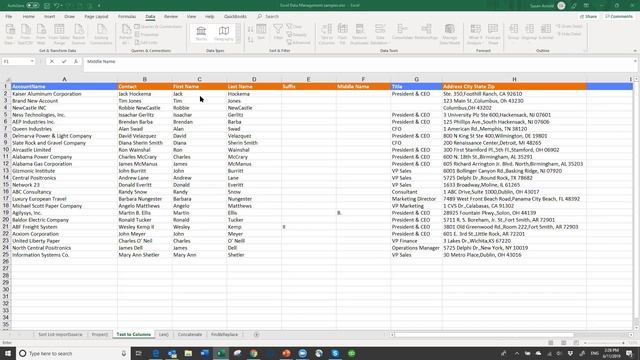640x360 pixels.
Task: Open Skype from the taskbar
Action: coord(335,353)
